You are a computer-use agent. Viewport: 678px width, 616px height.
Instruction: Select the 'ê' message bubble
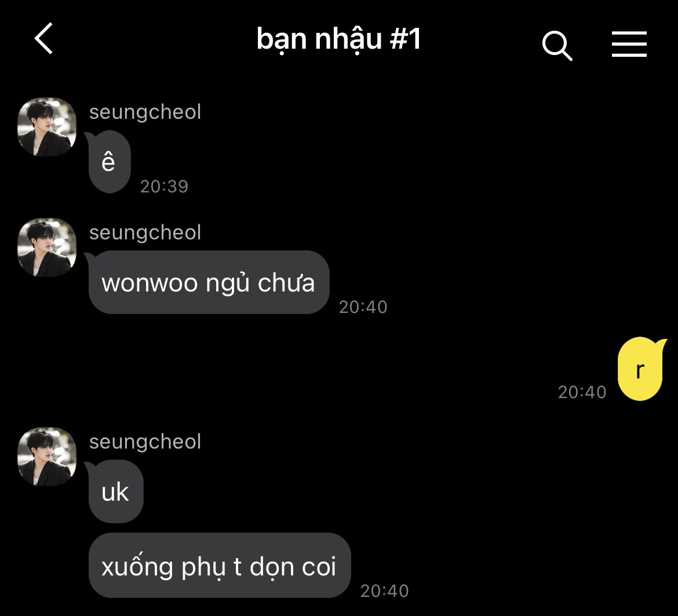tap(108, 162)
